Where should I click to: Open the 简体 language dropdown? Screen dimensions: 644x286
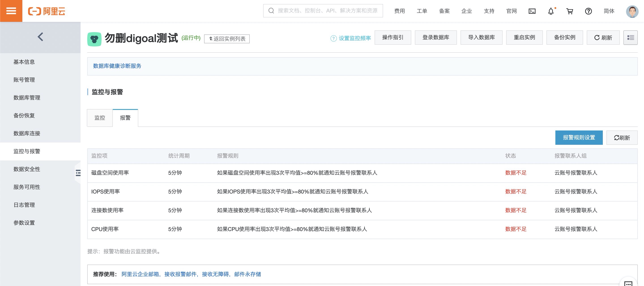click(609, 11)
